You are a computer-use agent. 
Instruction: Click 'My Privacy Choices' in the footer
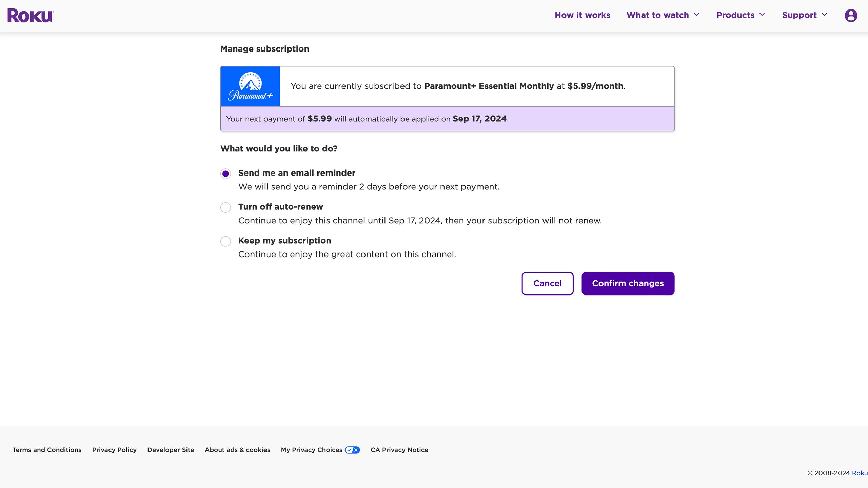click(311, 450)
